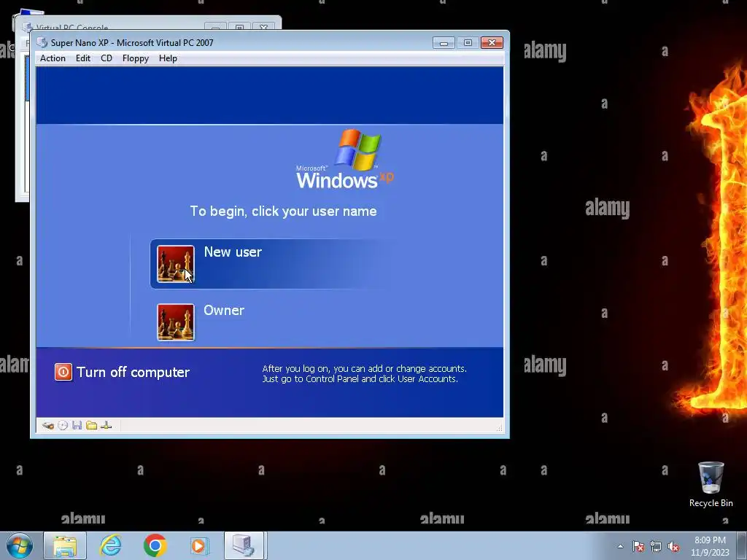Click the Show desktop button
Screen dimensions: 747x560
click(x=742, y=545)
